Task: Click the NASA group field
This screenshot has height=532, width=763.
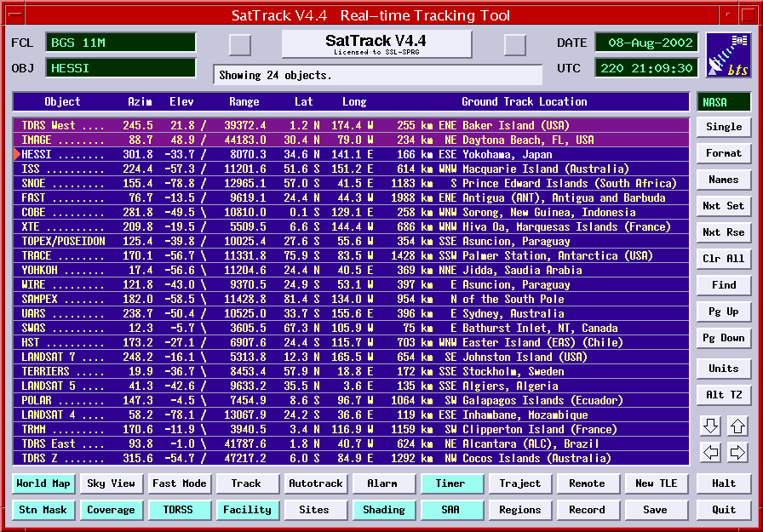Action: pos(724,102)
